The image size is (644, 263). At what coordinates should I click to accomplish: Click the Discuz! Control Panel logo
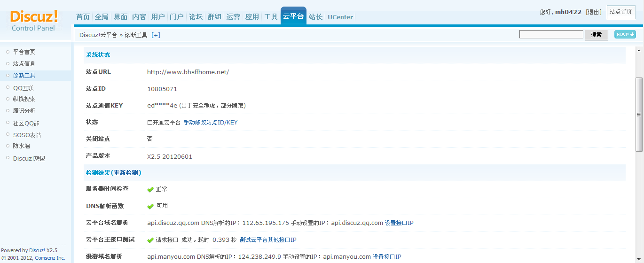[34, 21]
